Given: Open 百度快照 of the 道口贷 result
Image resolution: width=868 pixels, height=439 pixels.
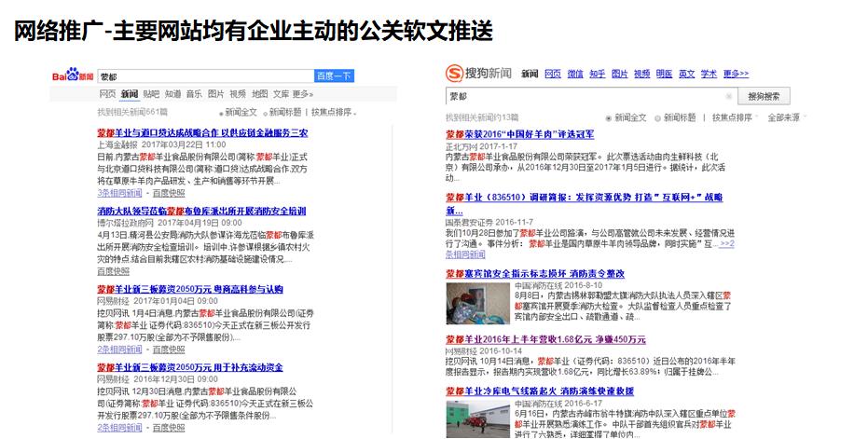Looking at the screenshot, I should [169, 193].
